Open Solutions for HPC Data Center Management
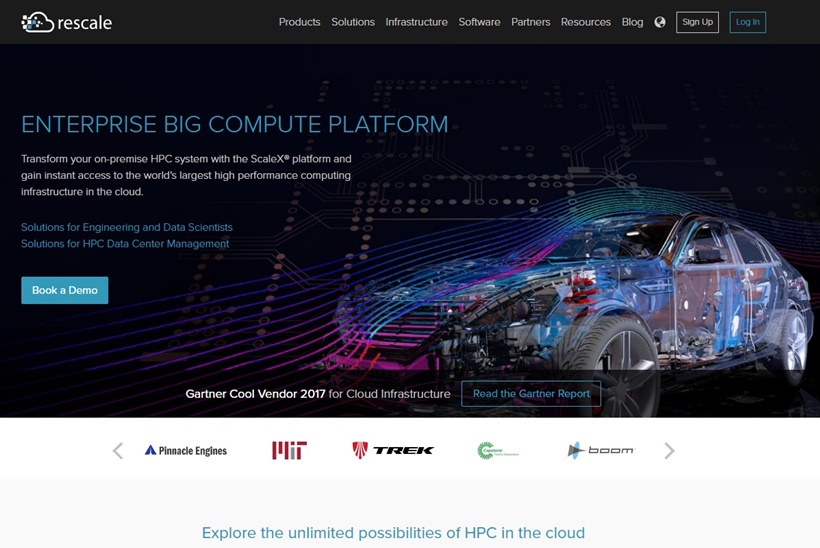820x548 pixels. point(125,244)
